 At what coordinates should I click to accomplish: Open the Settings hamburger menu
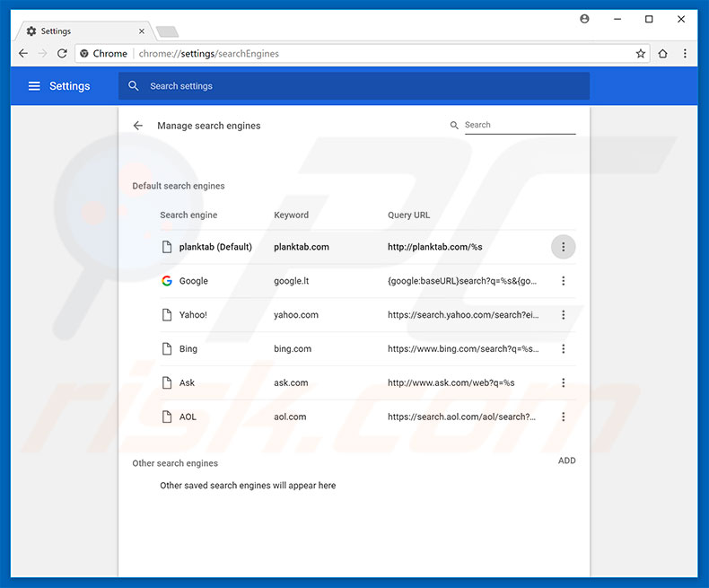[34, 86]
